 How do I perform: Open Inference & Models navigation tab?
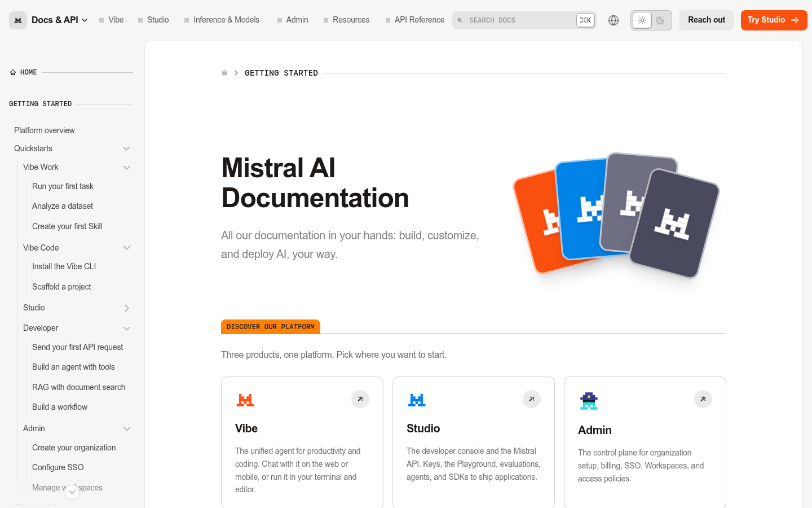click(x=222, y=20)
